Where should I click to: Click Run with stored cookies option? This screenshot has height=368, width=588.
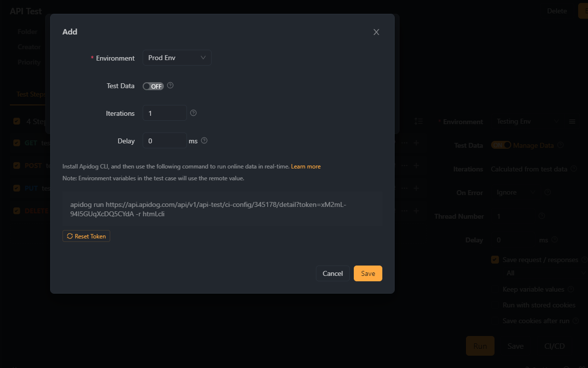tap(539, 305)
